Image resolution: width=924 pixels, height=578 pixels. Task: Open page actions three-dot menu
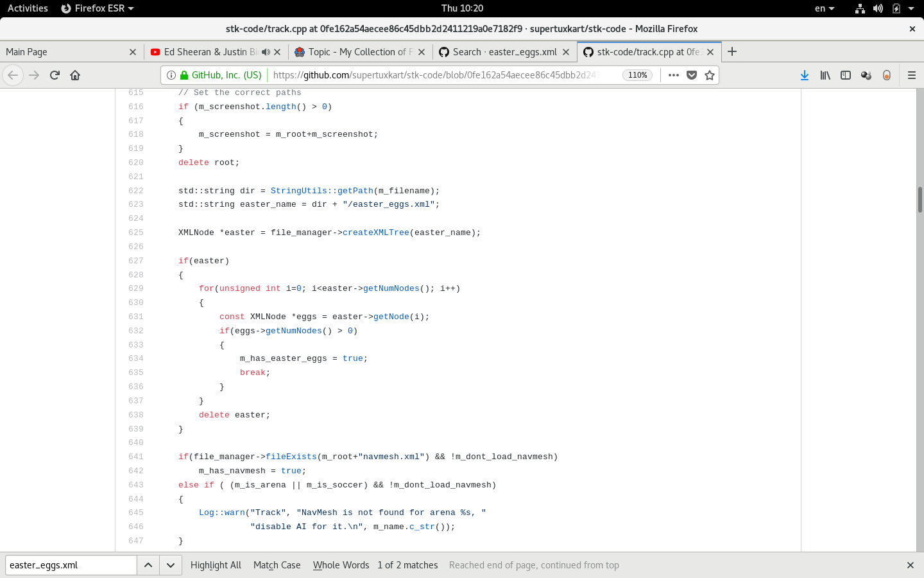click(x=673, y=75)
